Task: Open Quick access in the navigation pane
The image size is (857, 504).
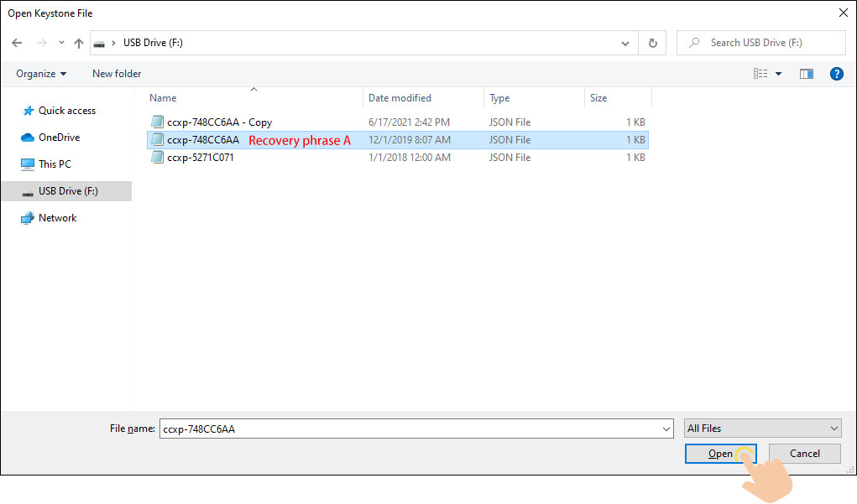Action: tap(65, 110)
